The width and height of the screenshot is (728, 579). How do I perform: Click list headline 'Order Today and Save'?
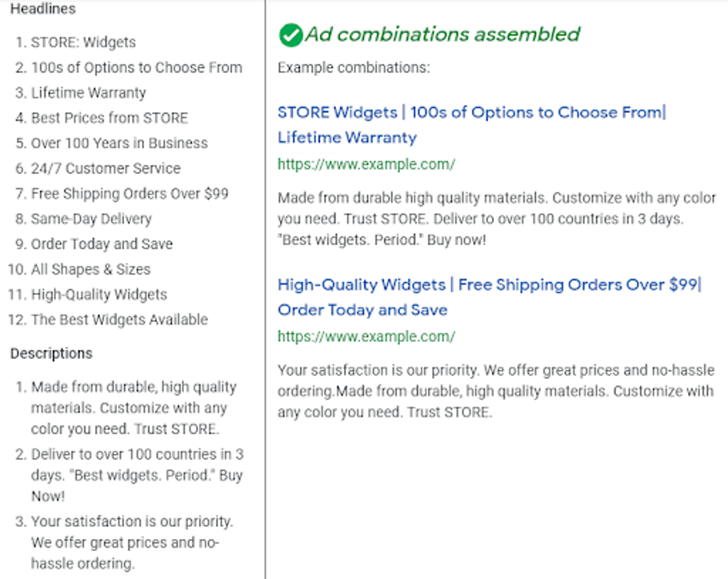pyautogui.click(x=102, y=244)
